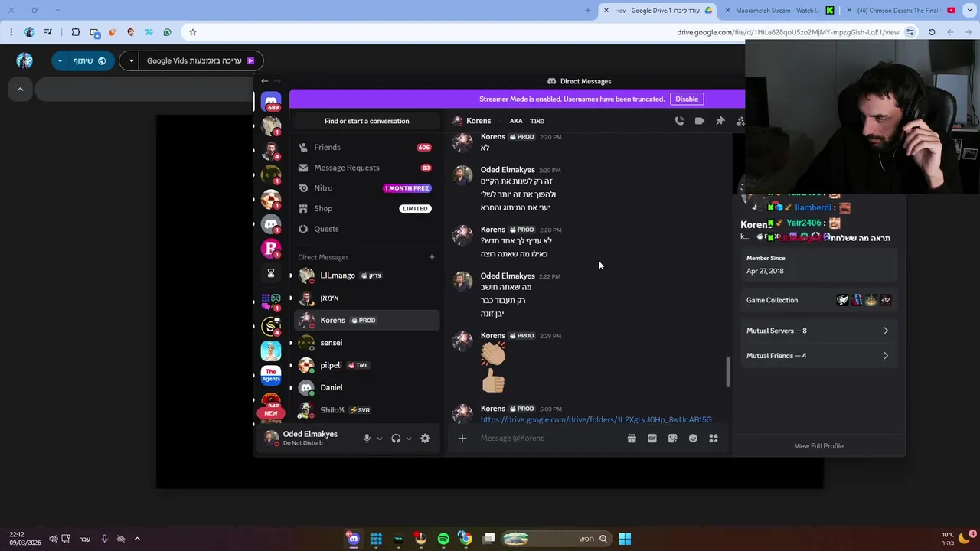Open Chrome extensions puzzle icon

pos(75,32)
